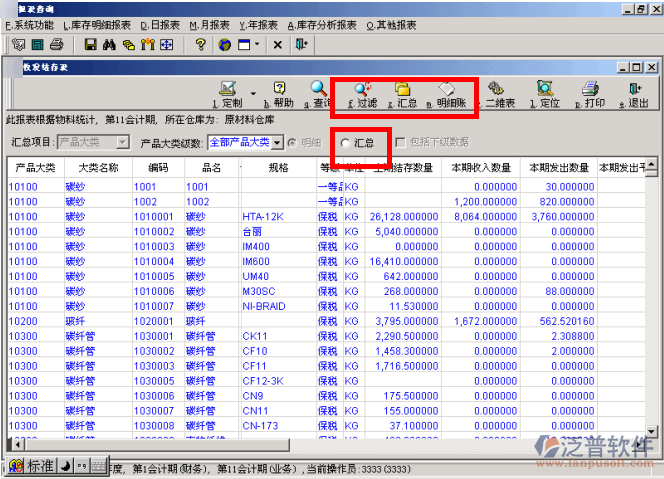Click the horizontal scrollbar left arrow
Image resolution: width=664 pixels, height=479 pixels.
(14, 444)
